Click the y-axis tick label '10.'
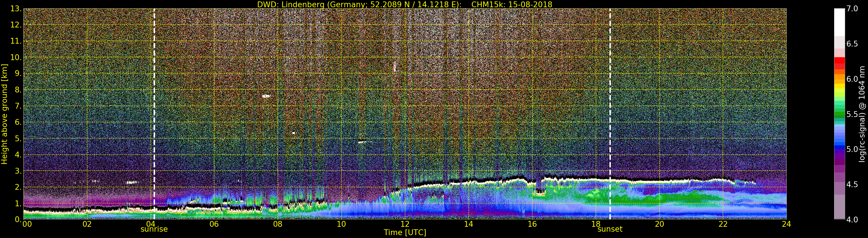The image size is (868, 238). [x=16, y=57]
